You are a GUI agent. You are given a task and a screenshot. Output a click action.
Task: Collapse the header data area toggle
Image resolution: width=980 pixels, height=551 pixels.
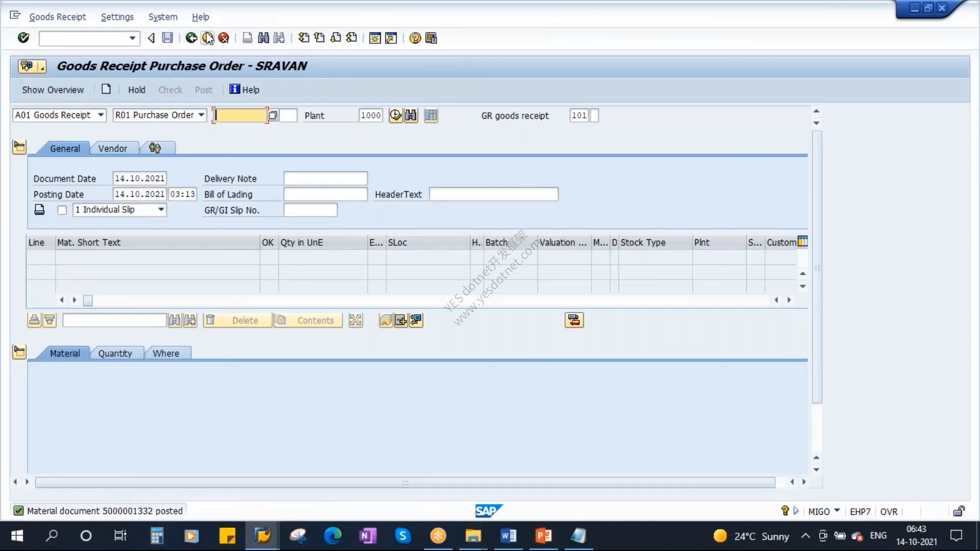click(19, 148)
